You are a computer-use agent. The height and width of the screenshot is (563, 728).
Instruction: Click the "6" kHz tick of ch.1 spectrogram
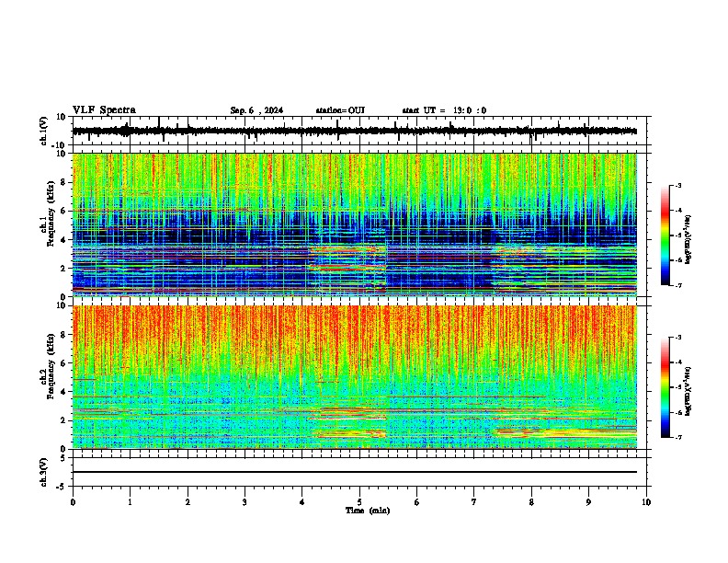coord(64,211)
